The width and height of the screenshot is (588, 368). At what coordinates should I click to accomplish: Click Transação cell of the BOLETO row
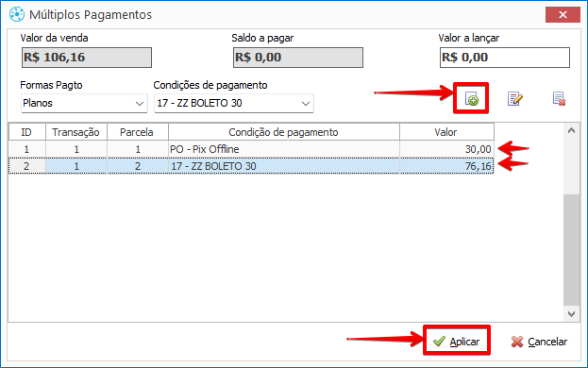pyautogui.click(x=76, y=166)
